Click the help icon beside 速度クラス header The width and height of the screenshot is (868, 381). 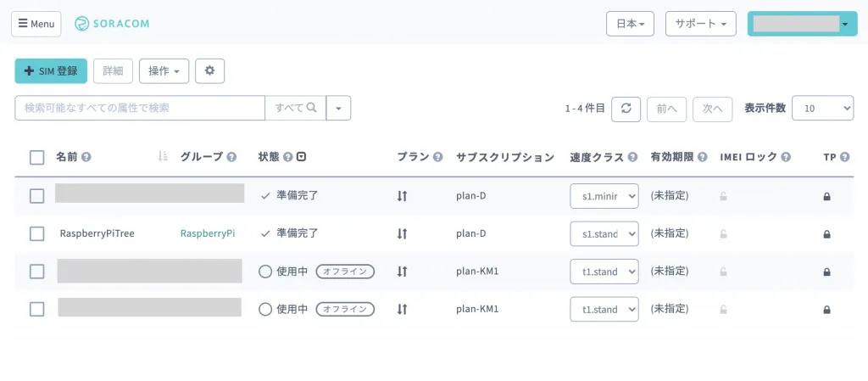click(x=632, y=157)
